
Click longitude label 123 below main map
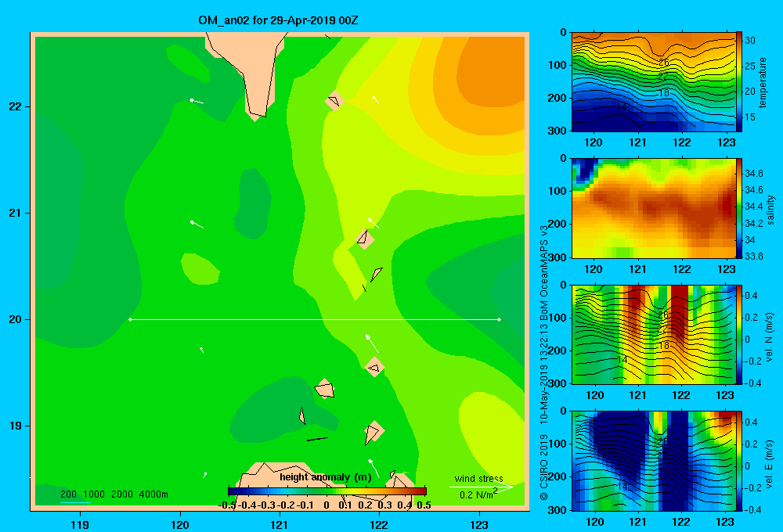click(479, 524)
